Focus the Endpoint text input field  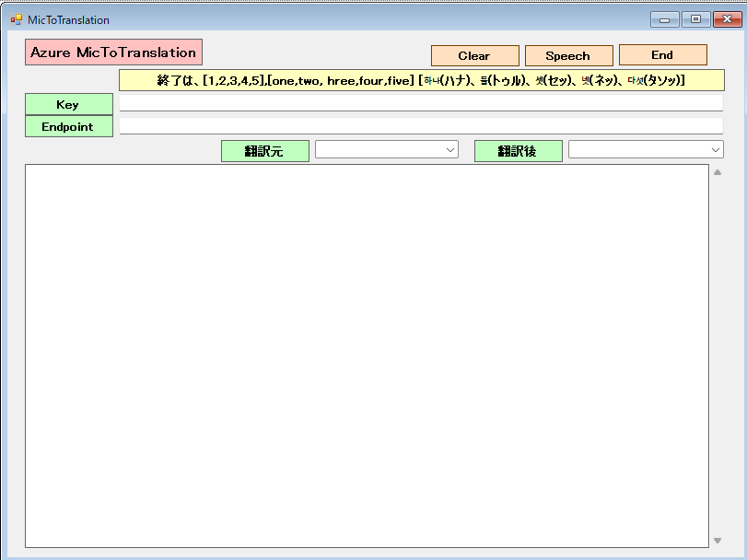(421, 125)
